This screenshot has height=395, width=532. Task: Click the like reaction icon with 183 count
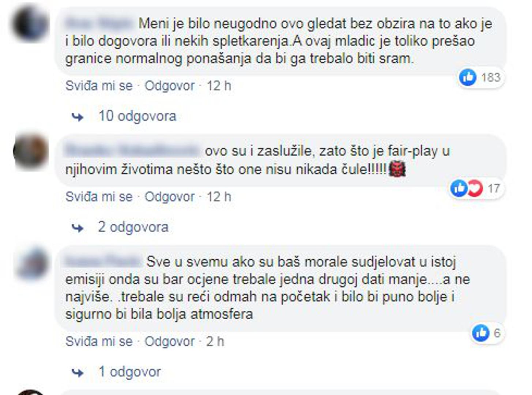pyautogui.click(x=468, y=77)
